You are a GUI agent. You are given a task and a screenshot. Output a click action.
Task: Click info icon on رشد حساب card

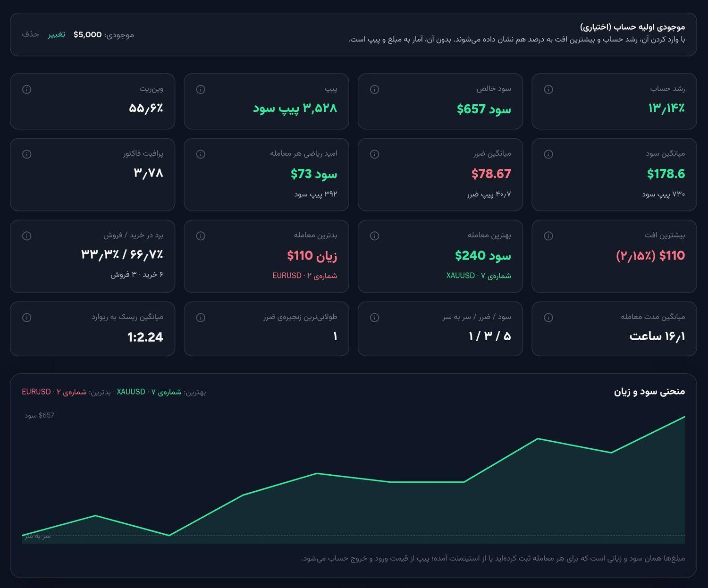coord(548,89)
